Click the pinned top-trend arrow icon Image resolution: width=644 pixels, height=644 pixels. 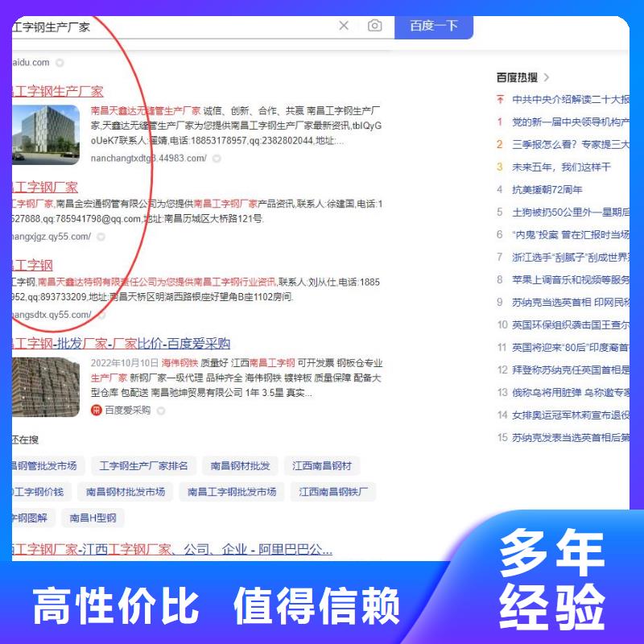coord(500,99)
